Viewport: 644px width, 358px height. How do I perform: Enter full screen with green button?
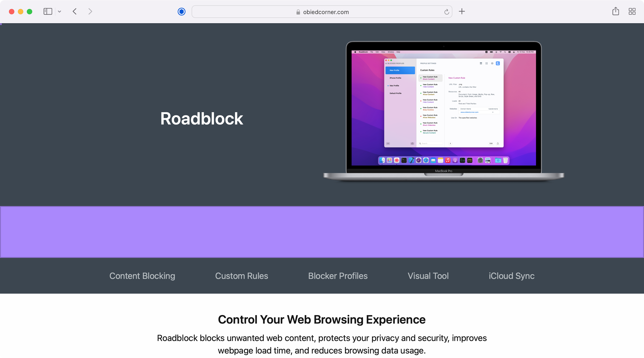30,11
